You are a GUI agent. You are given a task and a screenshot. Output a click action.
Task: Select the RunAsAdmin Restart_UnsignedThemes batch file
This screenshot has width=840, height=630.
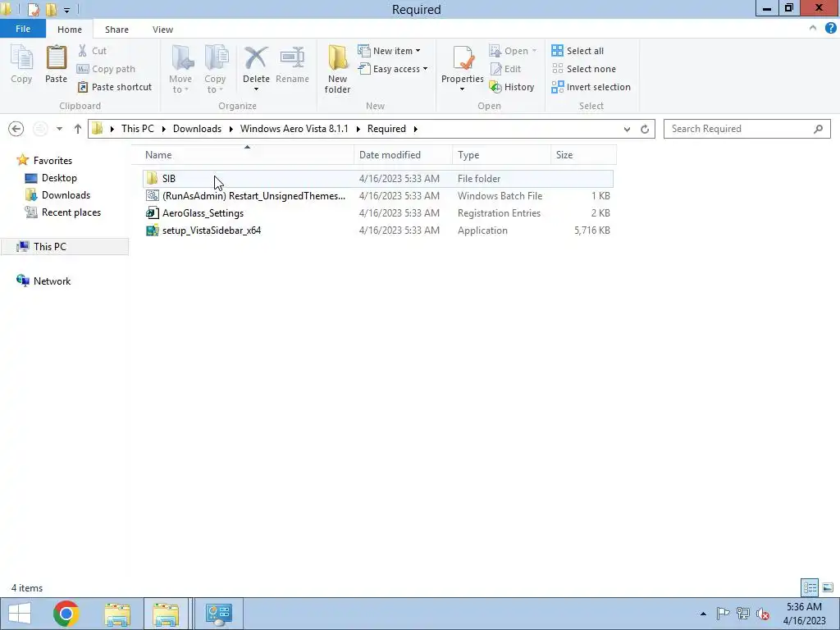pyautogui.click(x=377, y=196)
